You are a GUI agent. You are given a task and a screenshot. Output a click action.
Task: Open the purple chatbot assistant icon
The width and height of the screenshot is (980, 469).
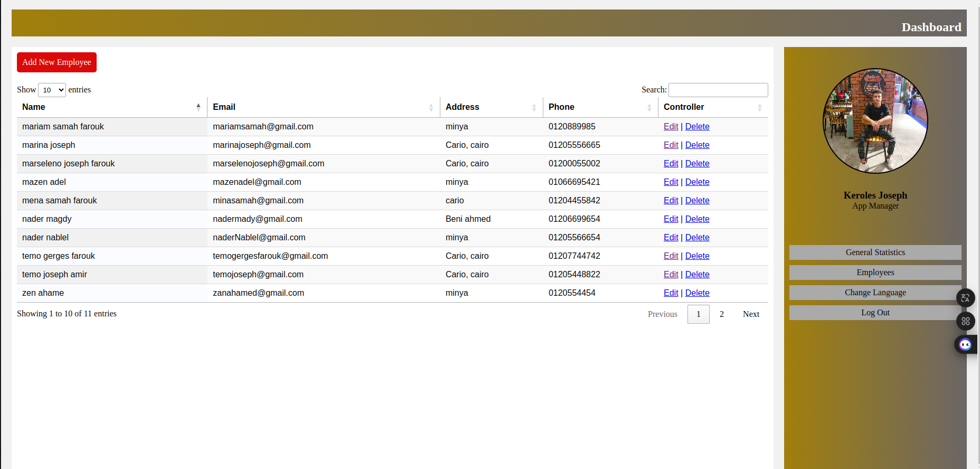(x=965, y=344)
